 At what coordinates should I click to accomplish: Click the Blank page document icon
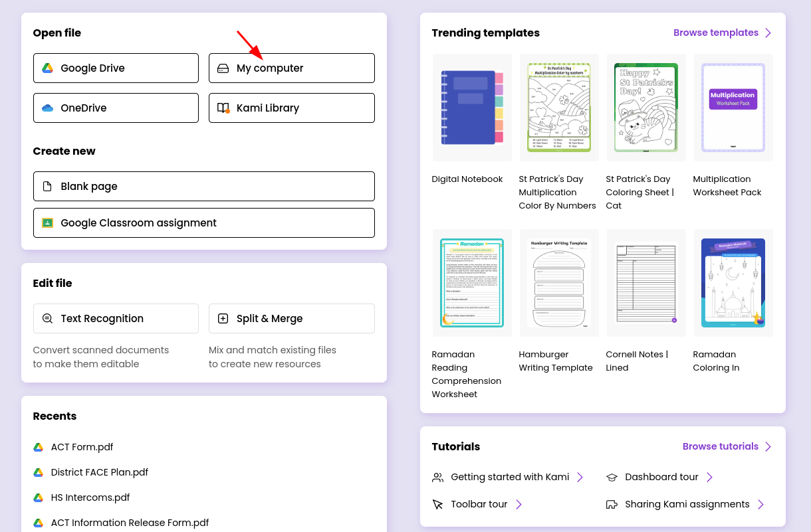[x=47, y=187]
